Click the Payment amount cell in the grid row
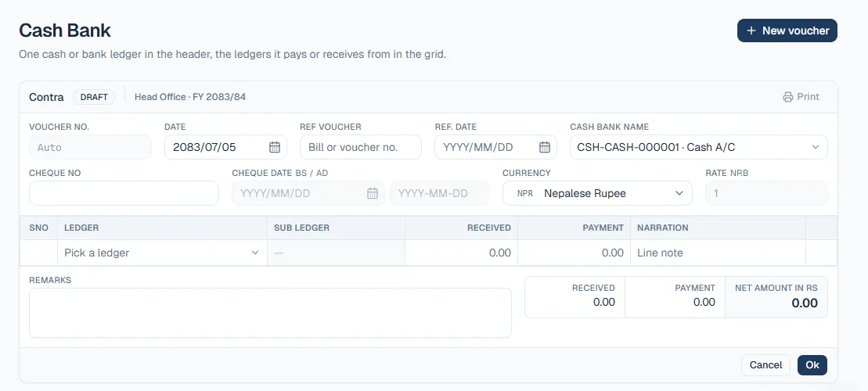The height and width of the screenshot is (391, 868). click(574, 253)
